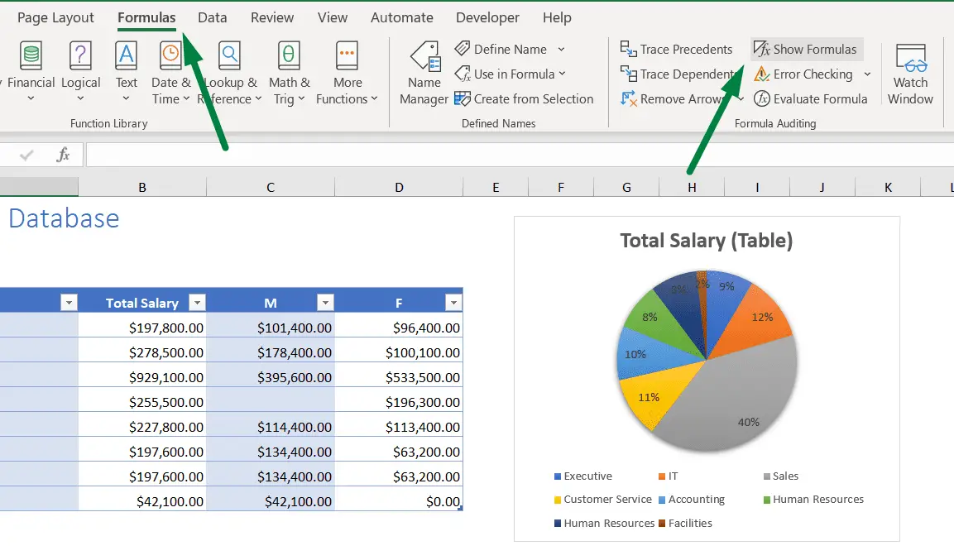Viewport: 954px width, 560px height.
Task: Open the Math & Trig functions icon
Action: (x=289, y=55)
